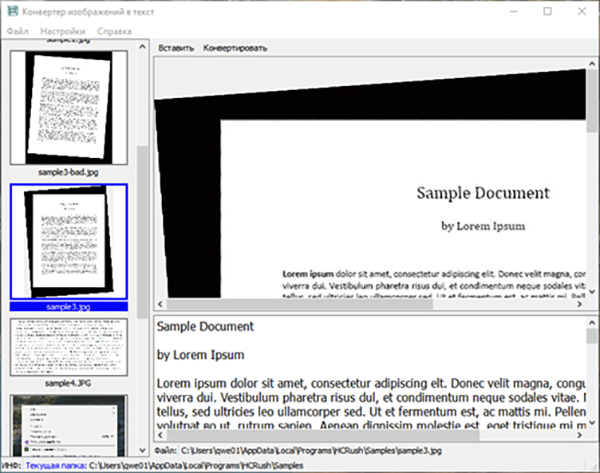Screen dimensions: 600x473
Task: Click text output scroll left arrow
Action: click(x=160, y=435)
